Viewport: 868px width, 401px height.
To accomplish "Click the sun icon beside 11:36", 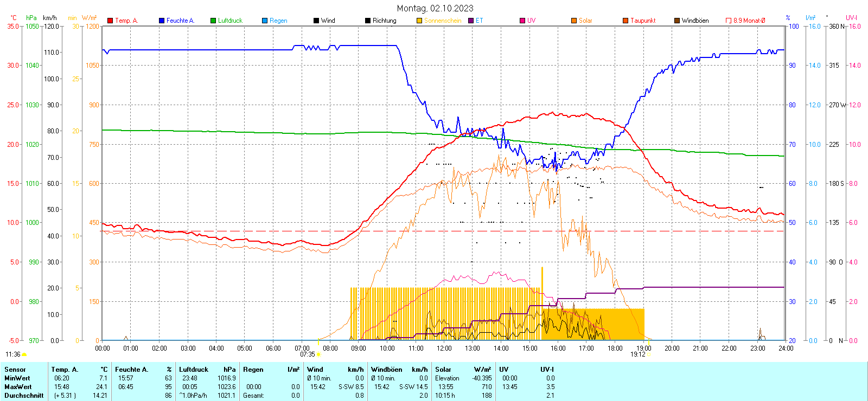I will point(24,354).
